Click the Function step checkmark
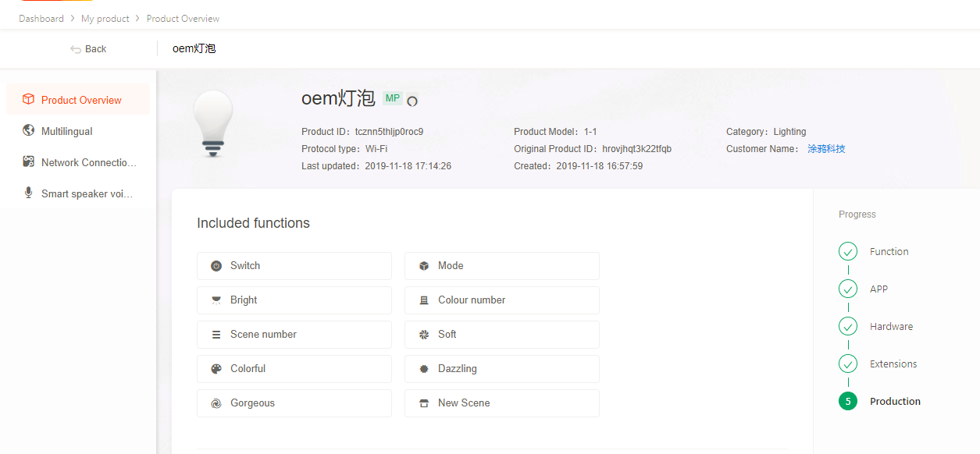980x454 pixels. point(848,251)
